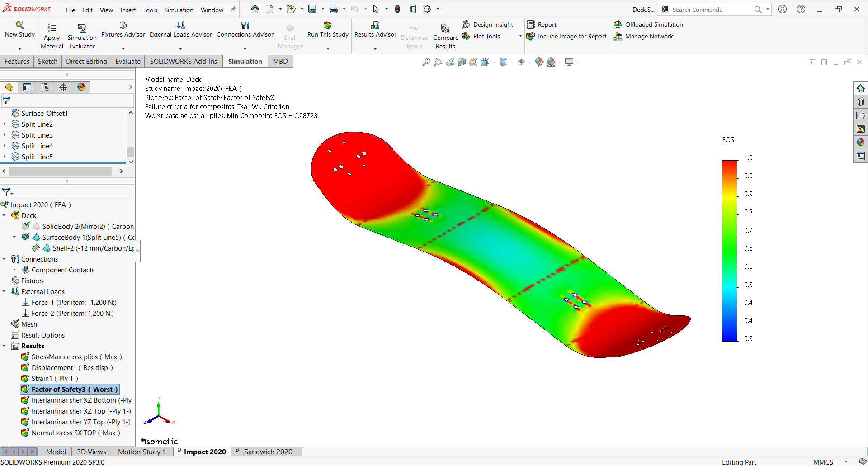Viewport: 868px width, 466px height.
Task: Select the DisplayManager appearance tab icon
Action: [x=81, y=87]
